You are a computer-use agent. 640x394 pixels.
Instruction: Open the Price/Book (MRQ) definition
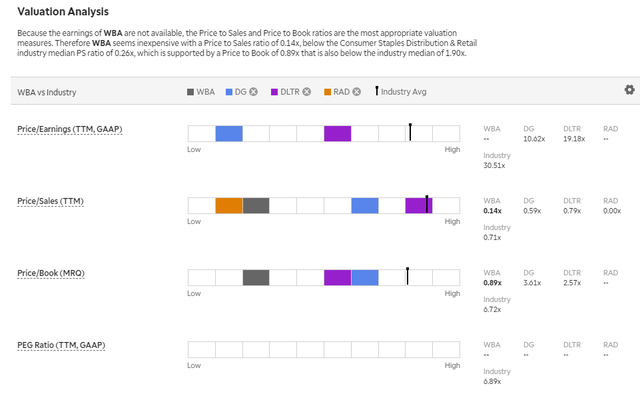[51, 273]
